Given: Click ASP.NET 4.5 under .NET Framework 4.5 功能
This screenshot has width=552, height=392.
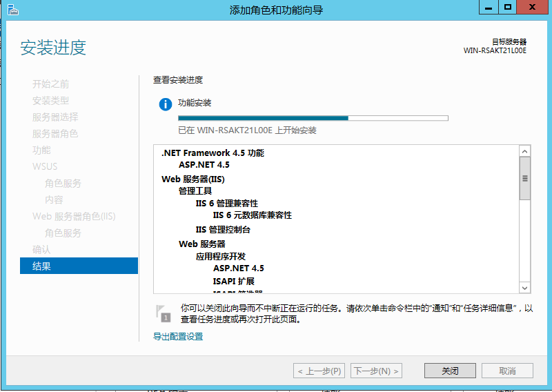Looking at the screenshot, I should click(204, 165).
